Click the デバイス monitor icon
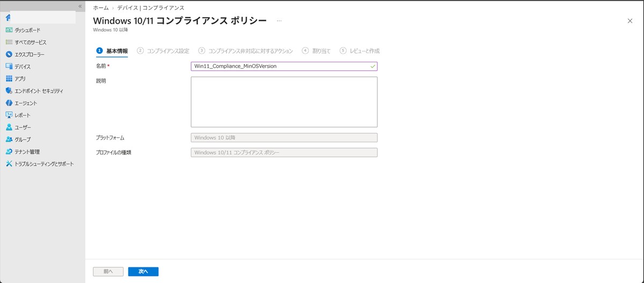Screen dimensions: 644x283 click(x=9, y=67)
